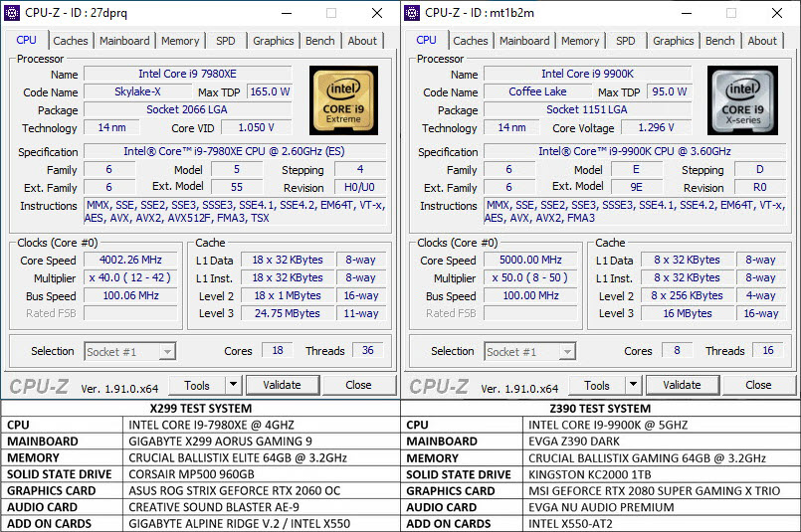Image resolution: width=801 pixels, height=532 pixels.
Task: Open SPD tab in mt1b2m window
Action: 626,41
